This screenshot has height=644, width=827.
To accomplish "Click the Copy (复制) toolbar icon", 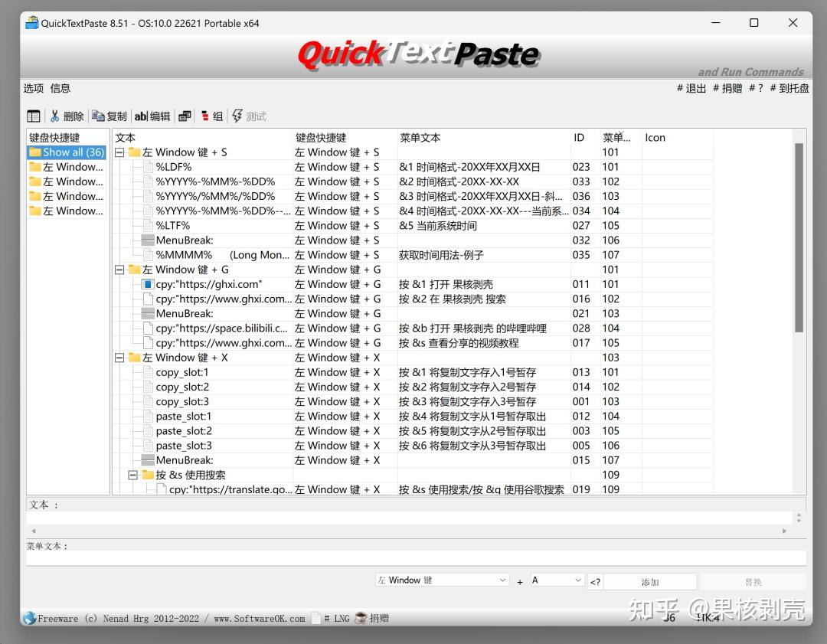I will point(110,116).
